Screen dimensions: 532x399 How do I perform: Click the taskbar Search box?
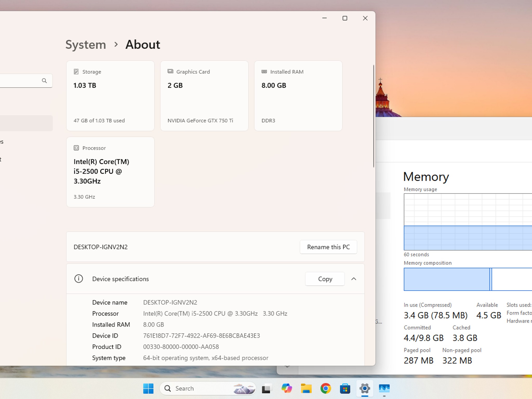[208, 389]
